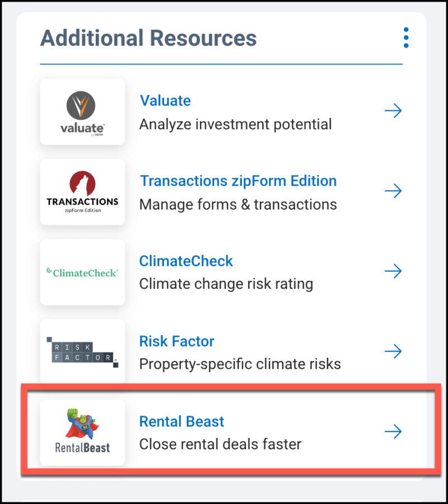
Task: Open the Rental Beast link
Action: coord(181,421)
